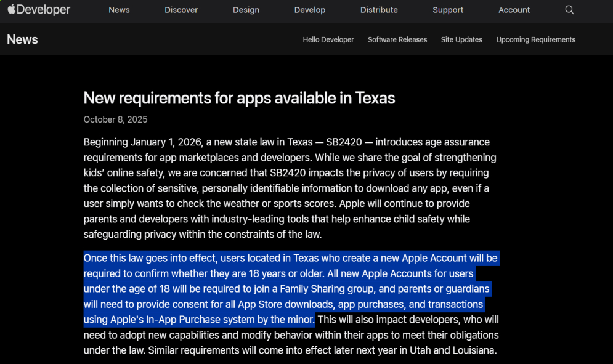
Task: Open the Hello Developer sub-navigation link
Action: point(328,39)
